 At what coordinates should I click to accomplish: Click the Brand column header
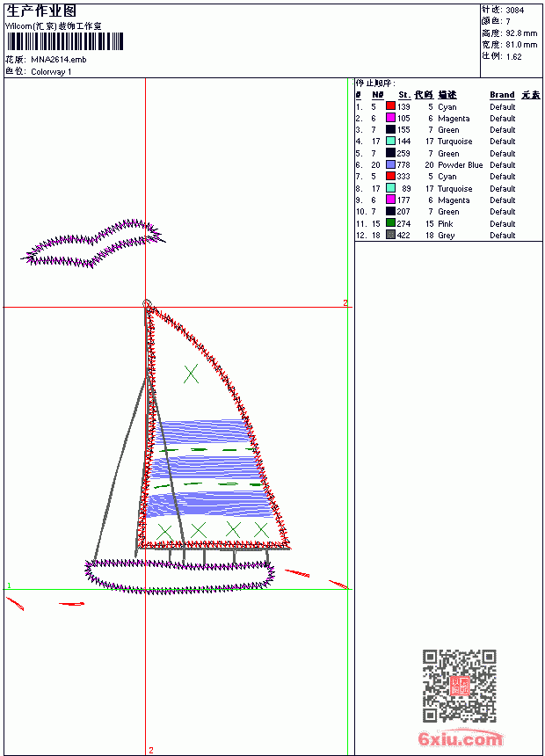[502, 95]
